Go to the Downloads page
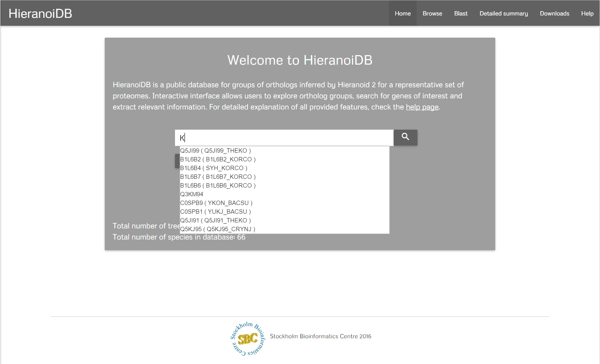Screen dimensions: 600x364 554,13
